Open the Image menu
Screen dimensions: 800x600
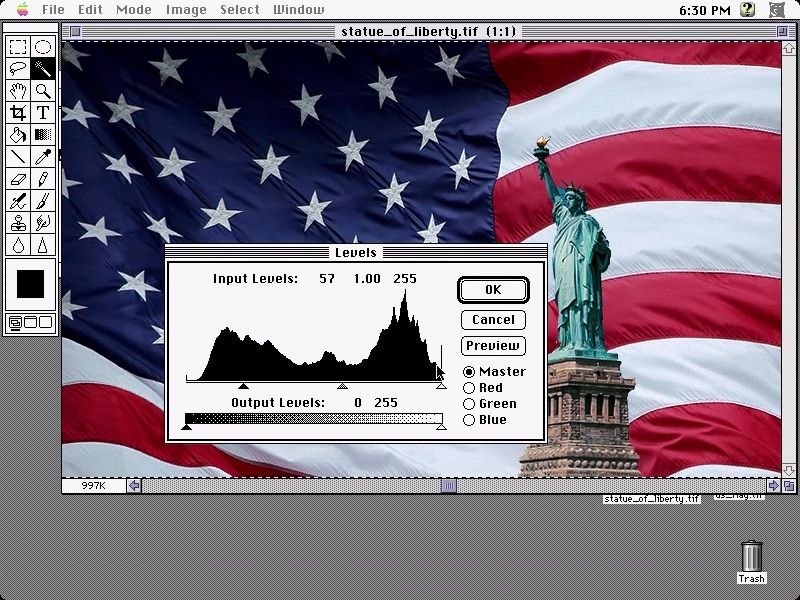coord(186,10)
